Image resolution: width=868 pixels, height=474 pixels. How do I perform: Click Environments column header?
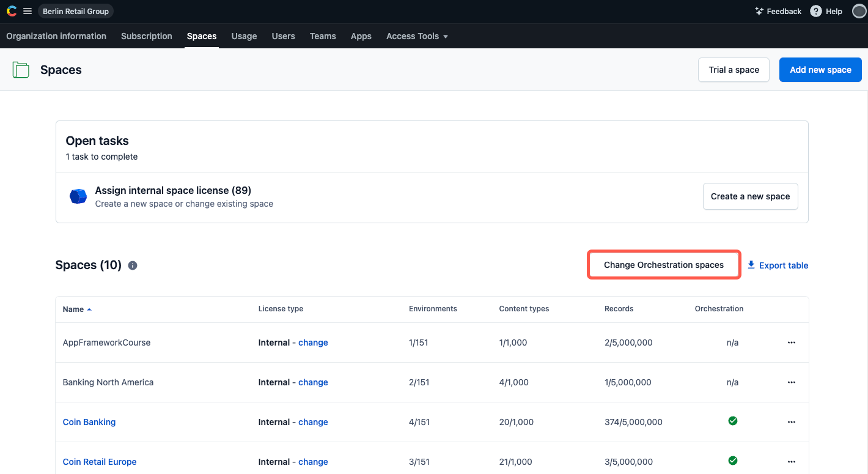tap(433, 309)
